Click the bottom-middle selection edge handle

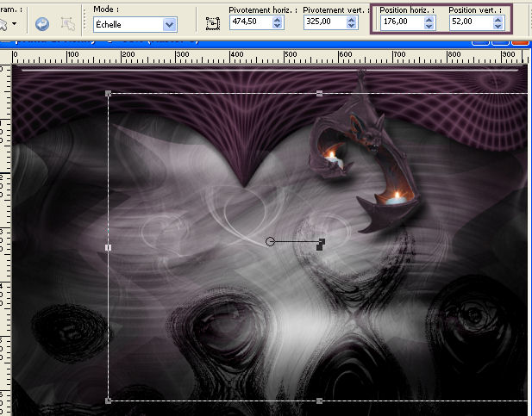point(320,400)
